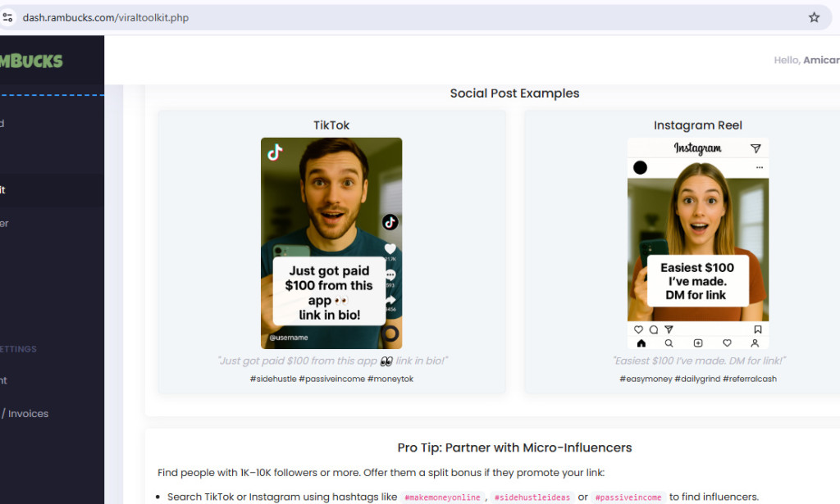The height and width of the screenshot is (504, 840).
Task: Open the Invoices item in the sidebar
Action: pos(25,414)
